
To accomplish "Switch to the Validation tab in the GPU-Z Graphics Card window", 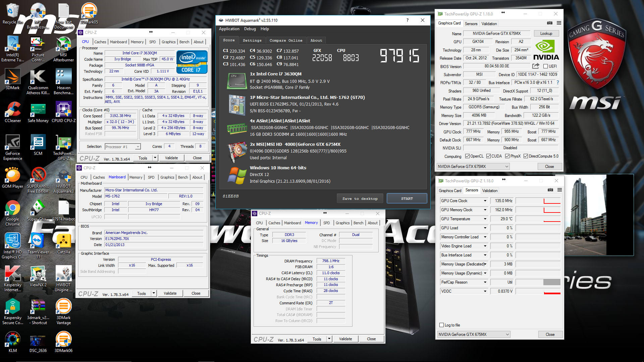I will point(489,24).
